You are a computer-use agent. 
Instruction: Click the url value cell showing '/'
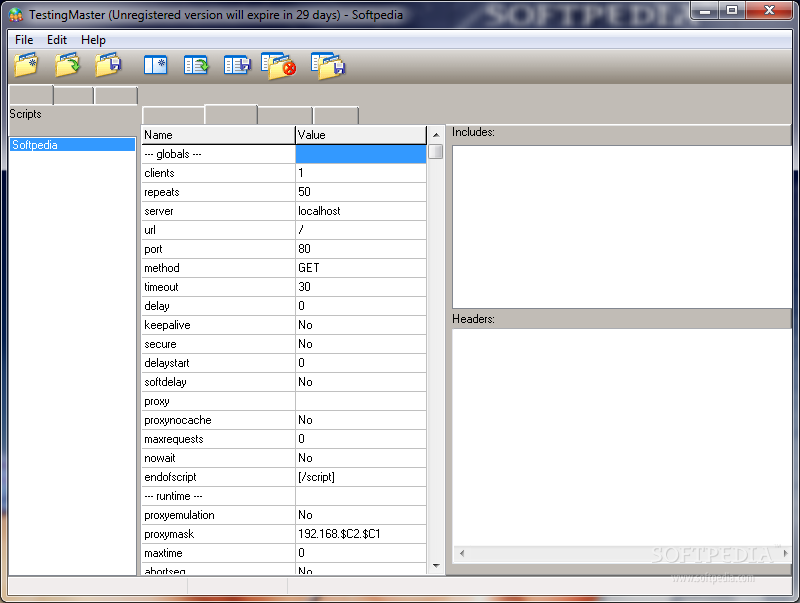tap(361, 230)
